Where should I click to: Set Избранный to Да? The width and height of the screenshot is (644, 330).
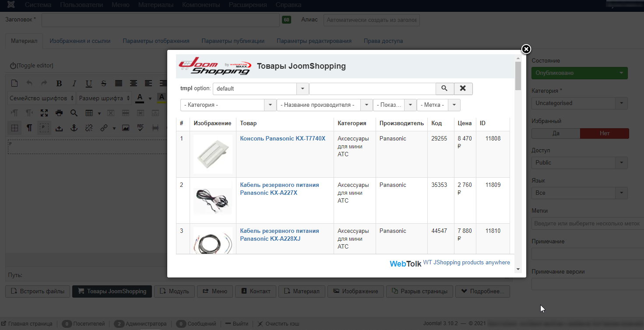(x=556, y=133)
